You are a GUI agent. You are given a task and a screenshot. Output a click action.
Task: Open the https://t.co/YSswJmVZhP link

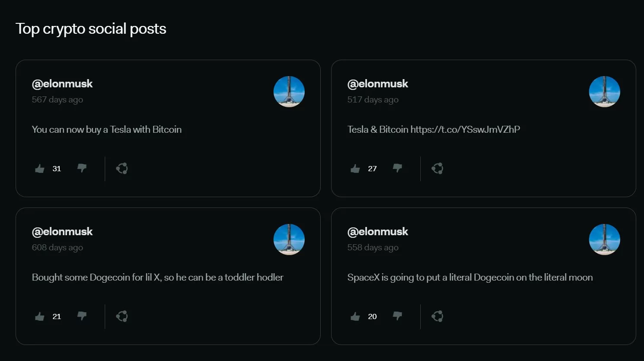(x=465, y=130)
